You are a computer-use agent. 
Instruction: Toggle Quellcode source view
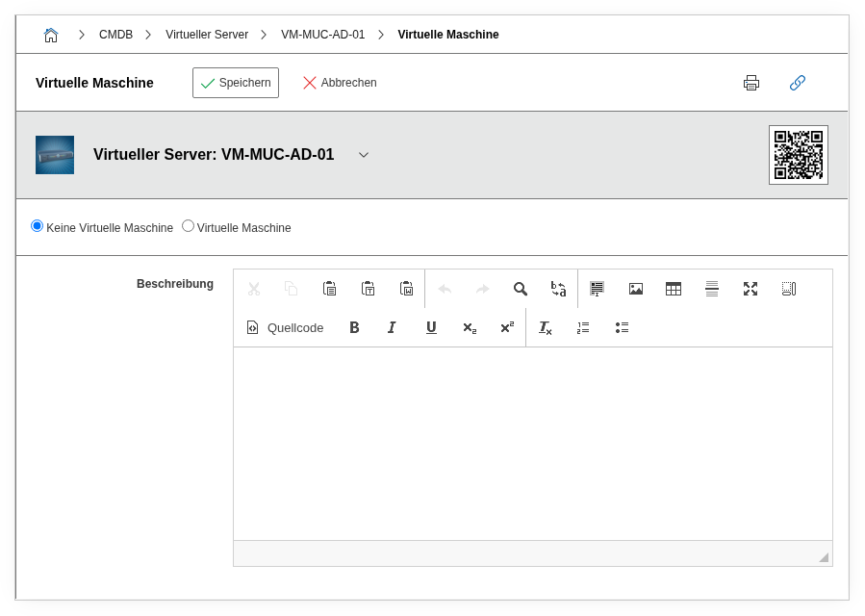point(286,327)
